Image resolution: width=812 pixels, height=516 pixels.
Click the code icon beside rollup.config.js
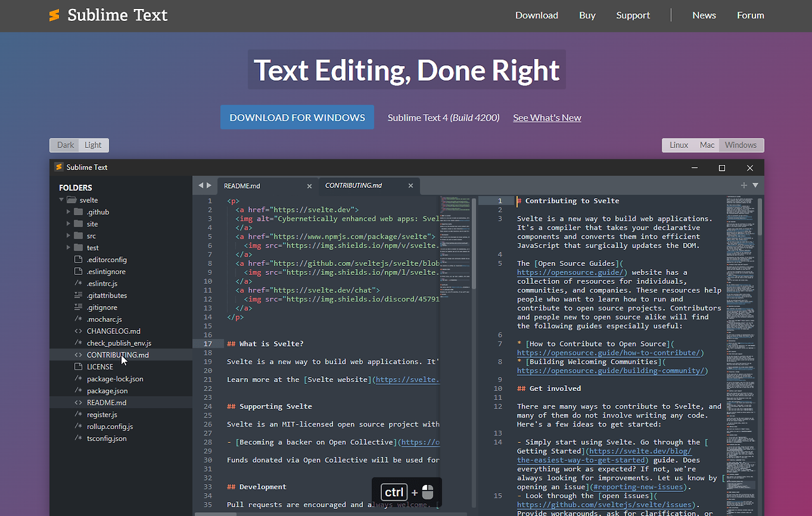(78, 427)
